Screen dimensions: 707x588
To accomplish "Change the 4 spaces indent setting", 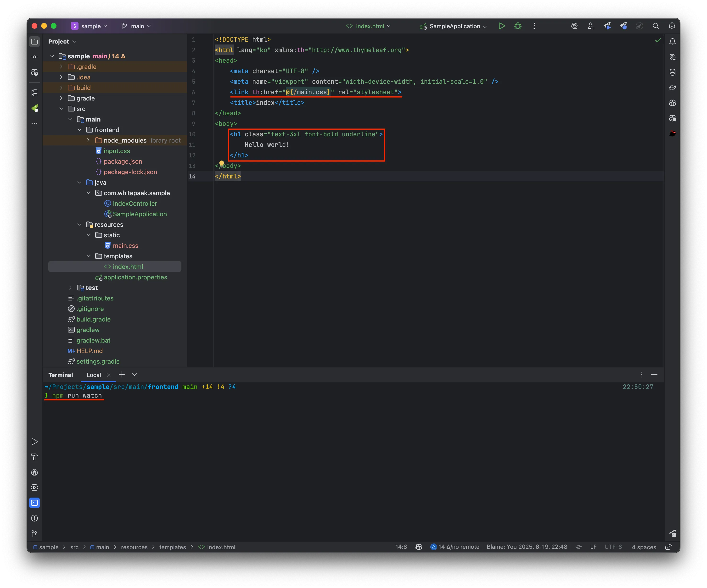I will point(644,547).
